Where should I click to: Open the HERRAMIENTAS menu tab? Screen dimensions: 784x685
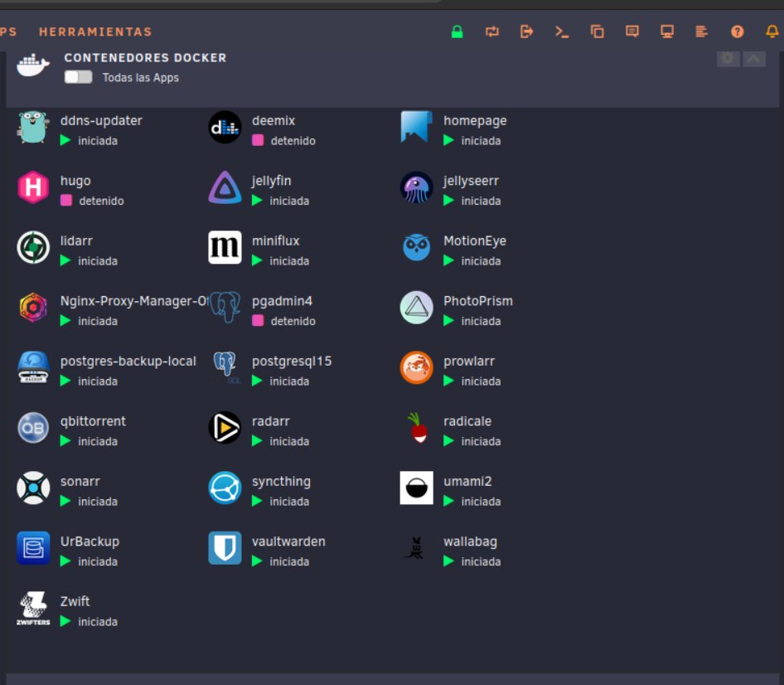[95, 32]
